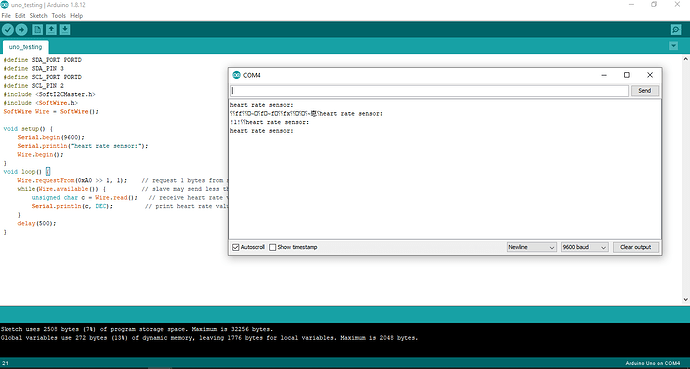The width and height of the screenshot is (690, 369).
Task: Click the 'delay(500);' code line
Action: pyautogui.click(x=37, y=223)
